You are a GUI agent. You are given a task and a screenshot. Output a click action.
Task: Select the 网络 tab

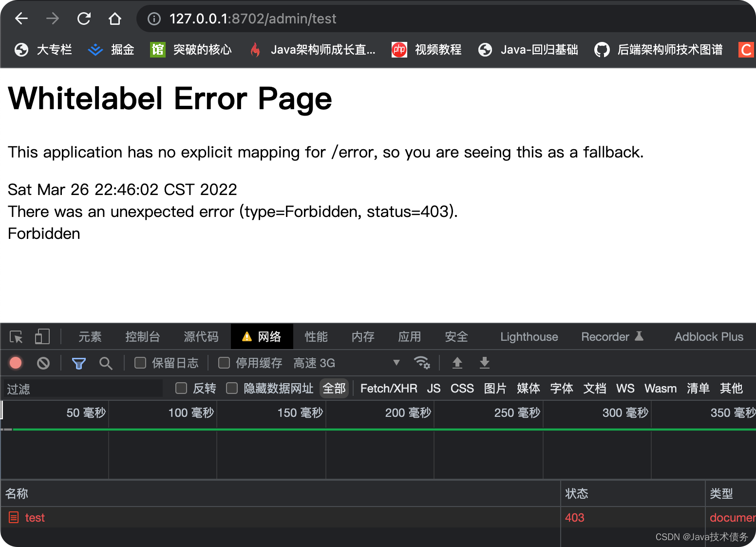click(x=262, y=337)
